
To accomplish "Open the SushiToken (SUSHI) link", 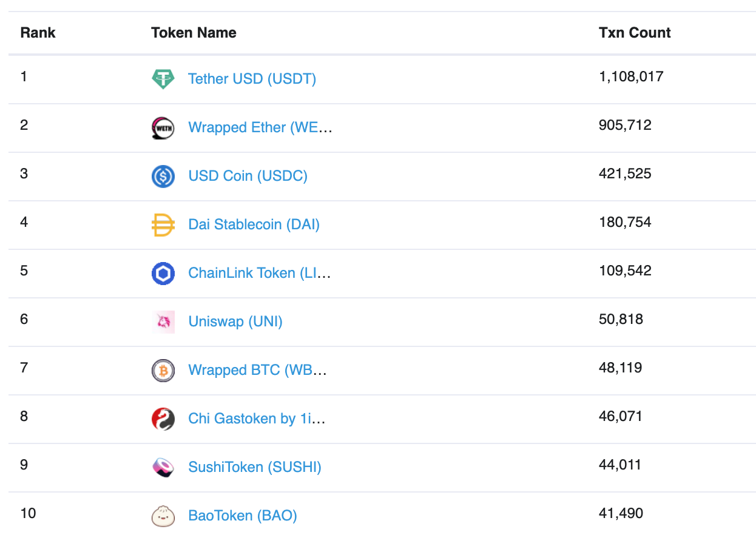I will coord(255,467).
